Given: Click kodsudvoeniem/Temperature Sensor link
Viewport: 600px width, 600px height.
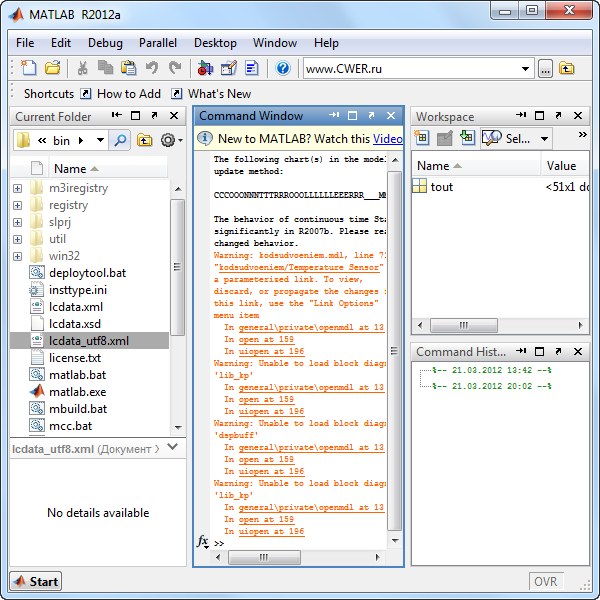Looking at the screenshot, I should 300,267.
